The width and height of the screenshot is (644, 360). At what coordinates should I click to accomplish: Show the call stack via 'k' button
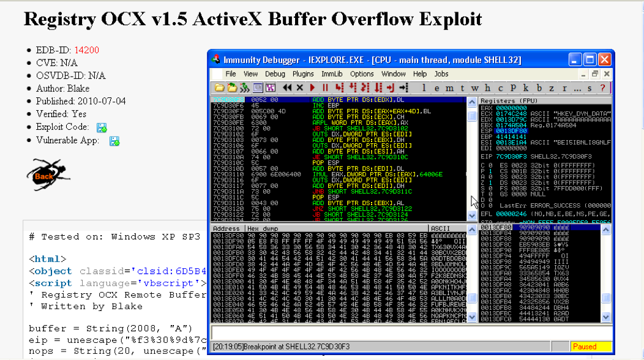pyautogui.click(x=526, y=88)
